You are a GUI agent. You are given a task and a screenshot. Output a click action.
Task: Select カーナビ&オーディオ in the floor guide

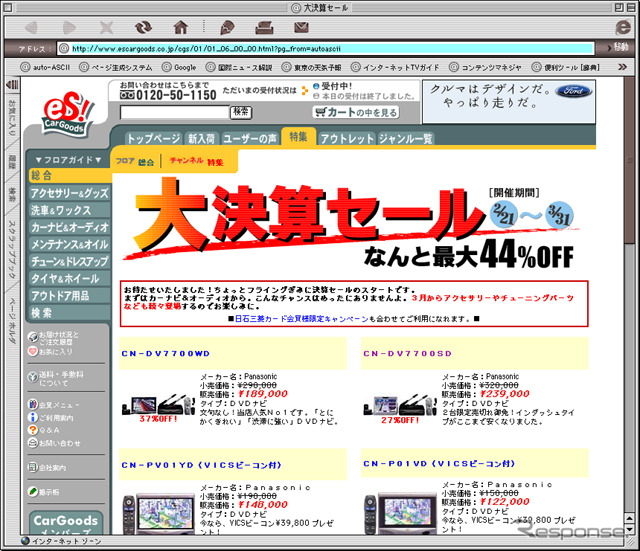click(x=70, y=227)
